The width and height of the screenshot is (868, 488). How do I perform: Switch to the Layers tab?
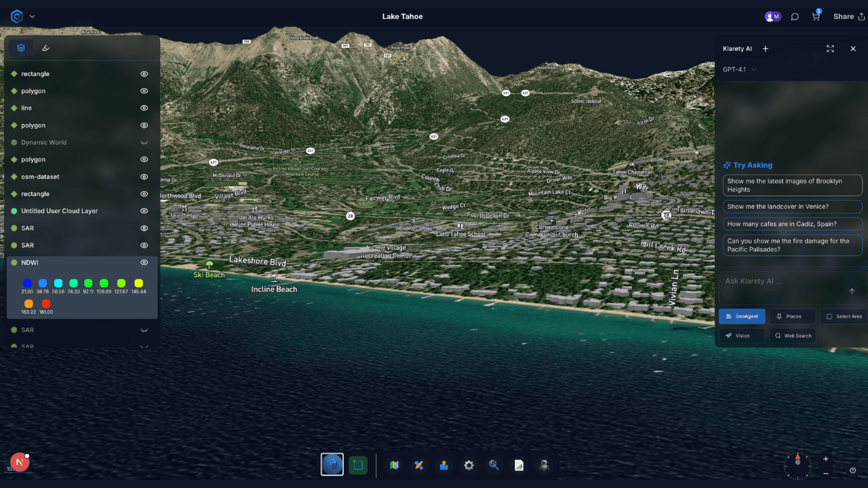pyautogui.click(x=21, y=47)
